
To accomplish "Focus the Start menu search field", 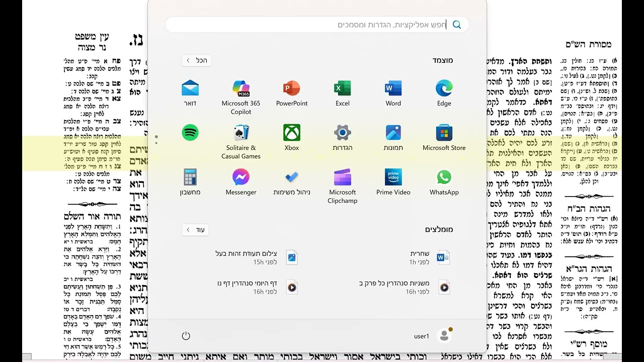I will click(317, 25).
